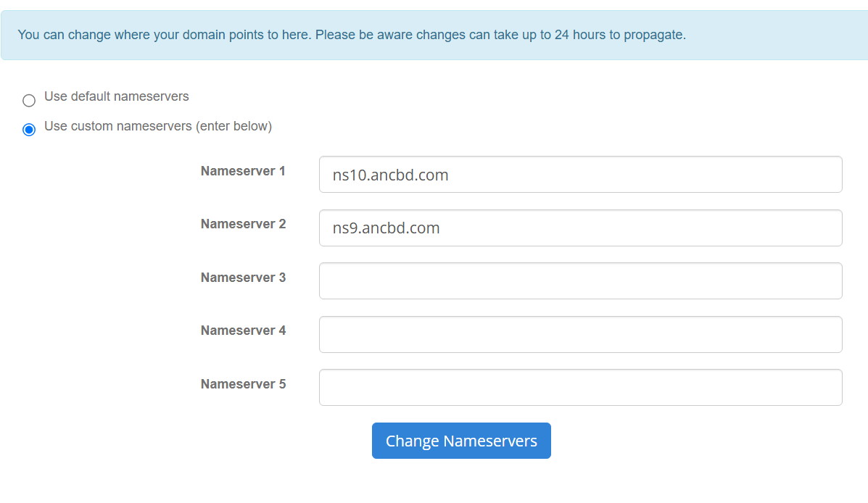This screenshot has width=868, height=503.
Task: Click into the empty Nameserver 3 field
Action: (x=581, y=281)
